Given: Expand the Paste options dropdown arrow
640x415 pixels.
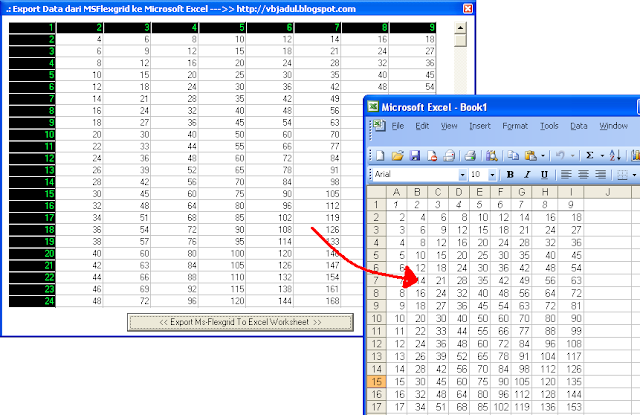Looking at the screenshot, I should 542,155.
